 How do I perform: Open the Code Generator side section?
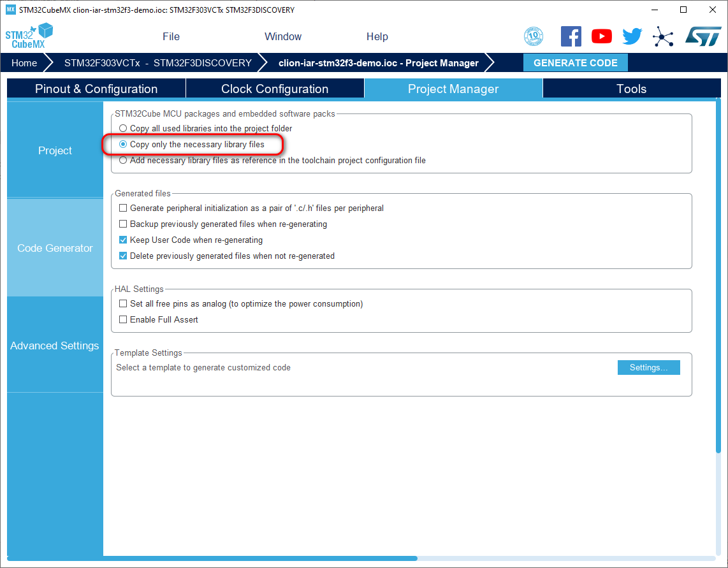(55, 248)
